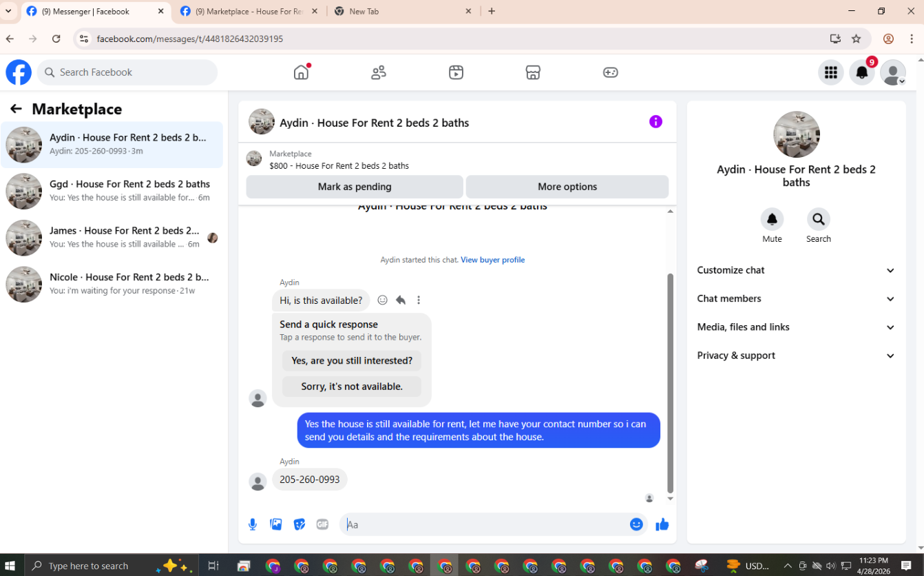
Task: Open the emoji picker in message box
Action: pyautogui.click(x=636, y=524)
